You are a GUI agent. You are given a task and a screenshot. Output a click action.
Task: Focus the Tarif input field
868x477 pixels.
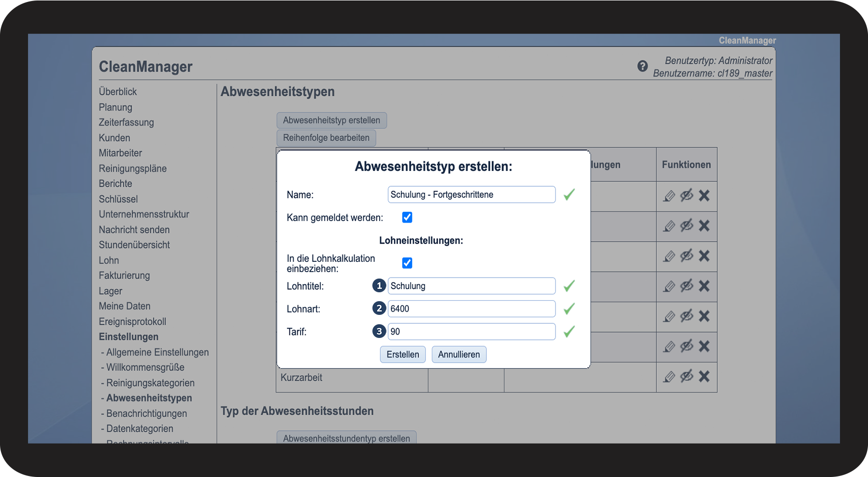click(x=471, y=332)
